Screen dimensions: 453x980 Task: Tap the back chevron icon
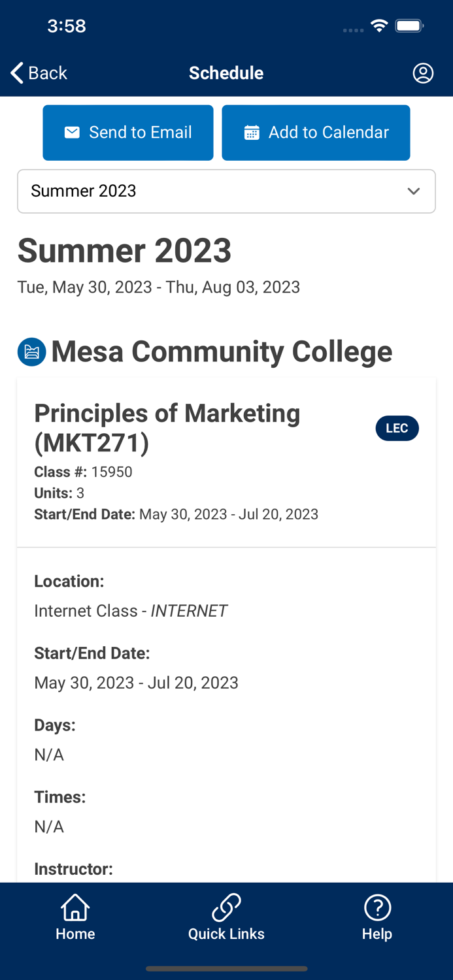[16, 73]
